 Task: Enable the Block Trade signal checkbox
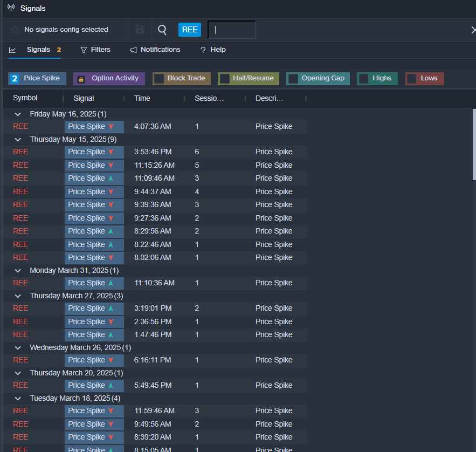[x=159, y=79]
